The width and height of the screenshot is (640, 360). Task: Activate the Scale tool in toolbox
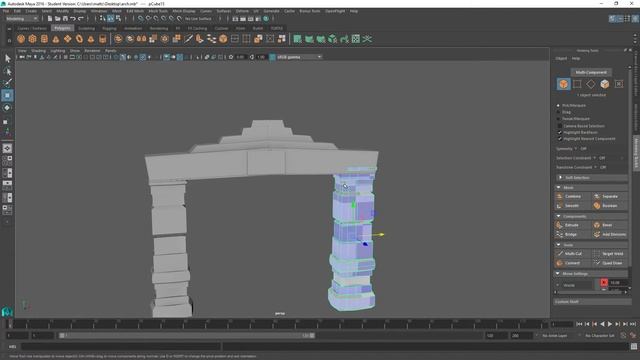pyautogui.click(x=7, y=121)
